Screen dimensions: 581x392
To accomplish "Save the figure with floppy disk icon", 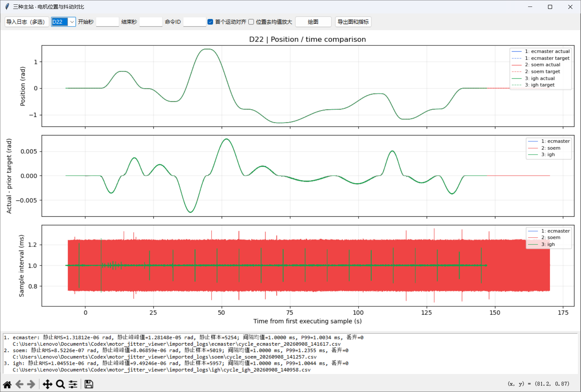I will [89, 384].
